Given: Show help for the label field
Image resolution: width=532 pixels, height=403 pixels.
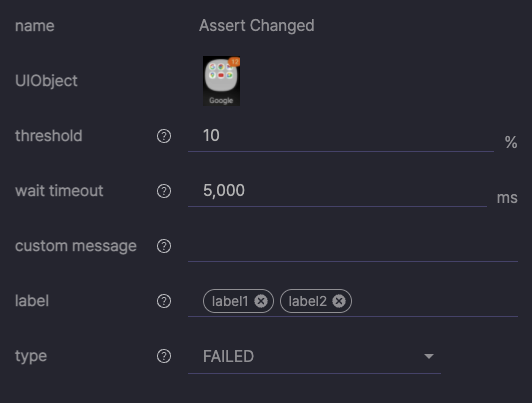Looking at the screenshot, I should [164, 301].
